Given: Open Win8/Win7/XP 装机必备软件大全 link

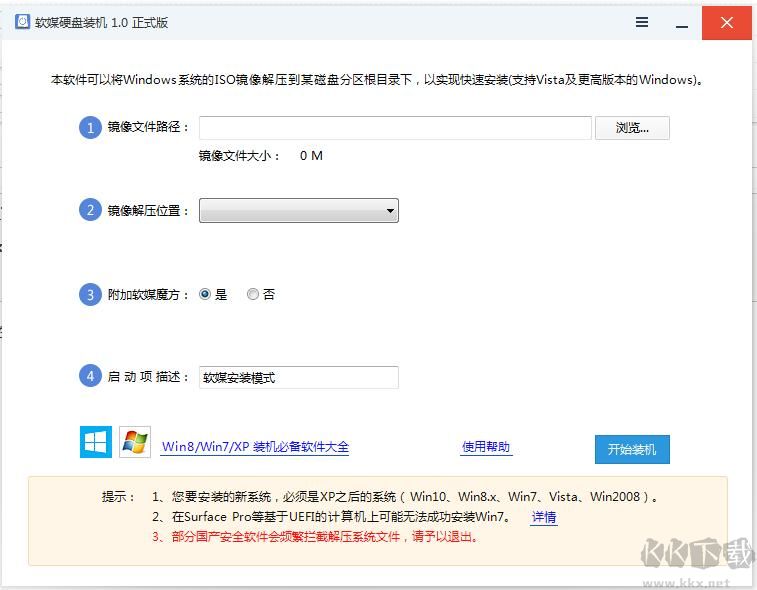Looking at the screenshot, I should [x=255, y=447].
